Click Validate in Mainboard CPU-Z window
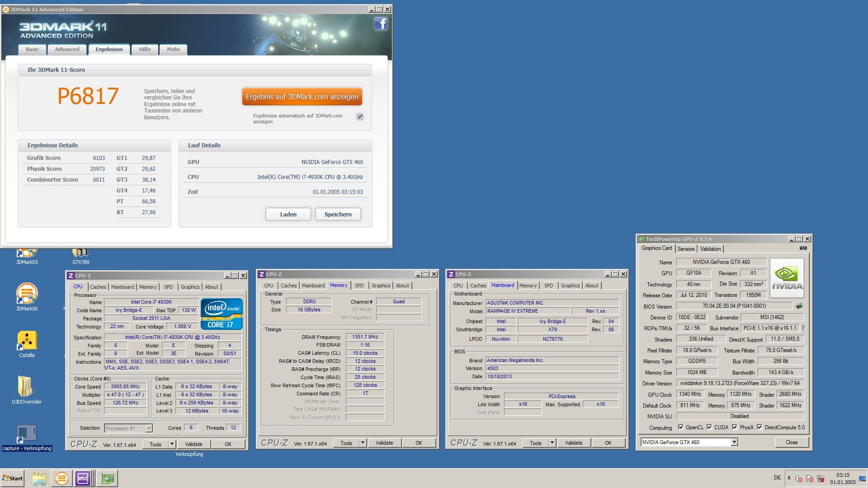Image resolution: width=868 pixels, height=488 pixels. [x=574, y=443]
